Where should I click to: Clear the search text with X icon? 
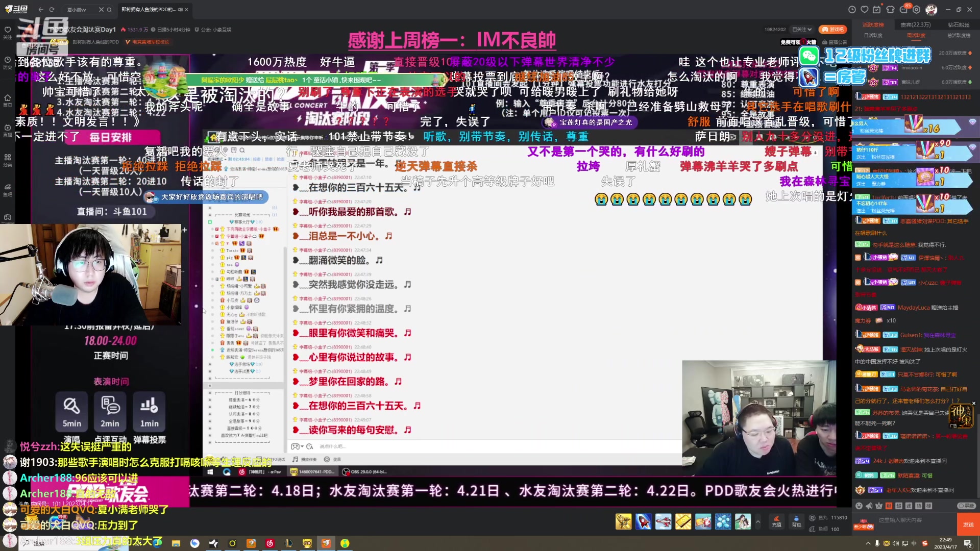pyautogui.click(x=101, y=9)
